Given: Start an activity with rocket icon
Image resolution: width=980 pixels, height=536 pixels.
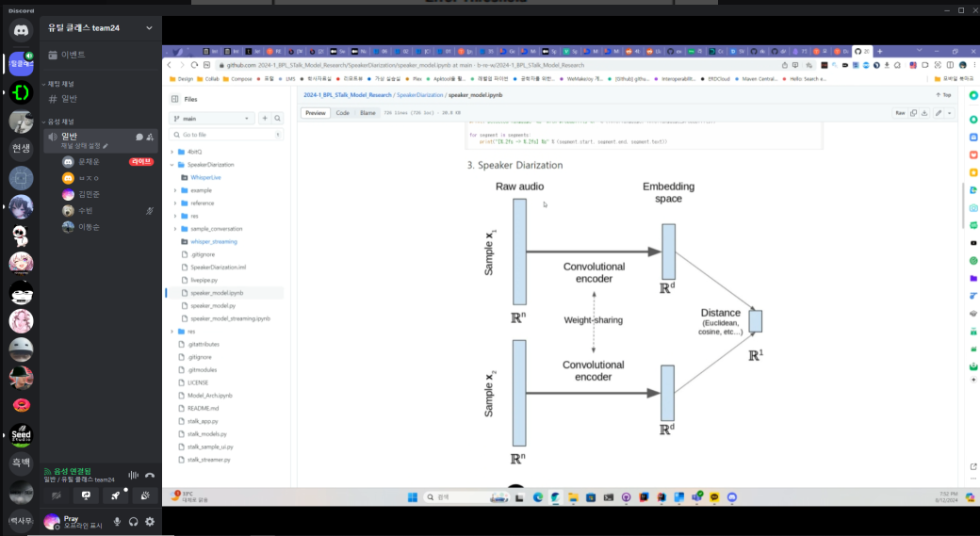Looking at the screenshot, I should pos(116,495).
